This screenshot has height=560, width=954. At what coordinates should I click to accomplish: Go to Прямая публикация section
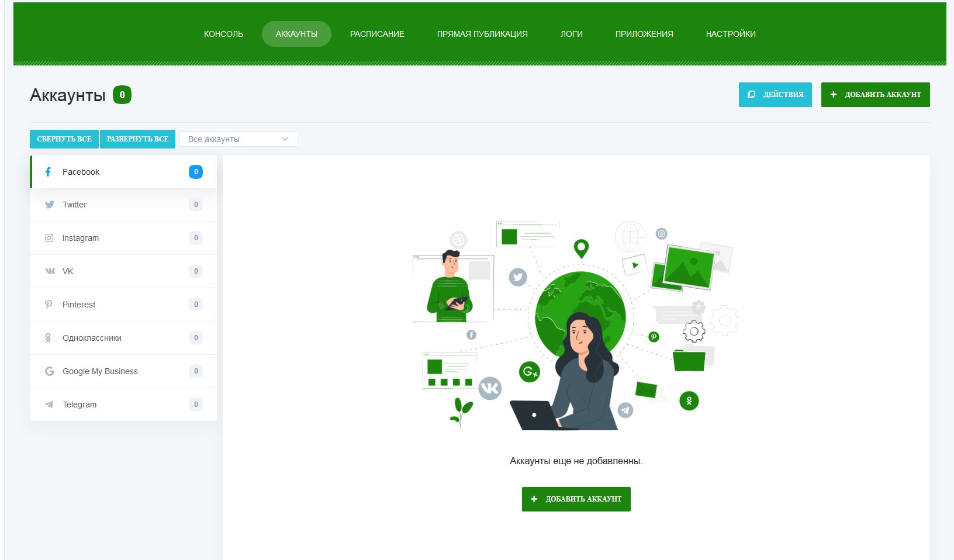click(x=482, y=34)
